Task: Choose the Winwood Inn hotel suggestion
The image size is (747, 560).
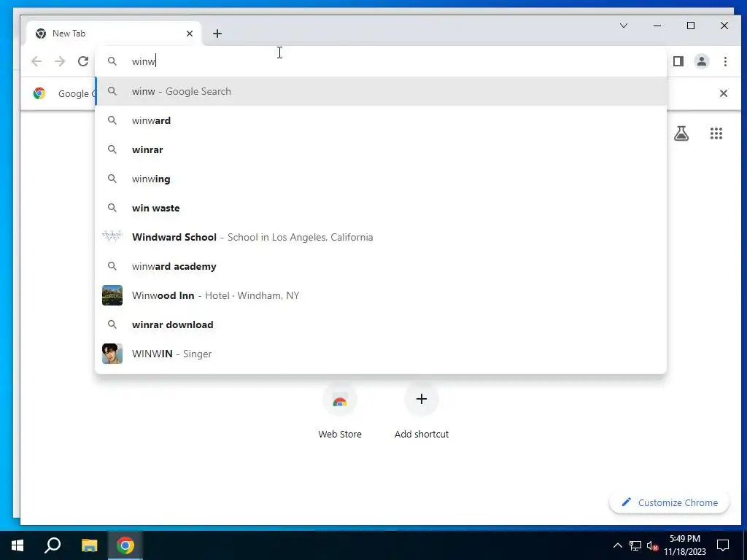Action: (381, 295)
